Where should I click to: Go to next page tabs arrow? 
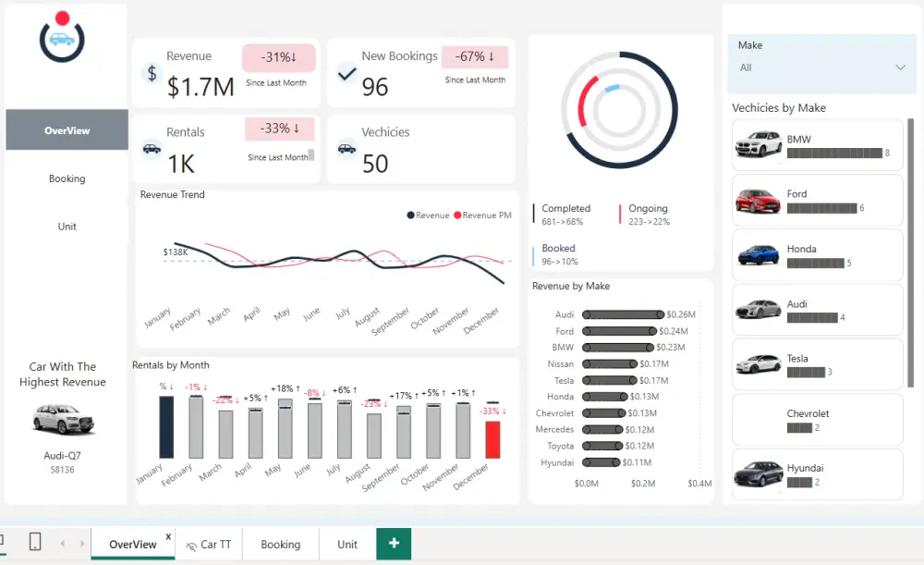pyautogui.click(x=82, y=543)
